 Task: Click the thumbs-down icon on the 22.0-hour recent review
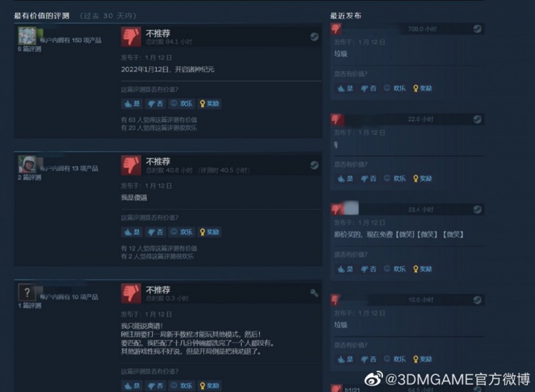tap(337, 119)
